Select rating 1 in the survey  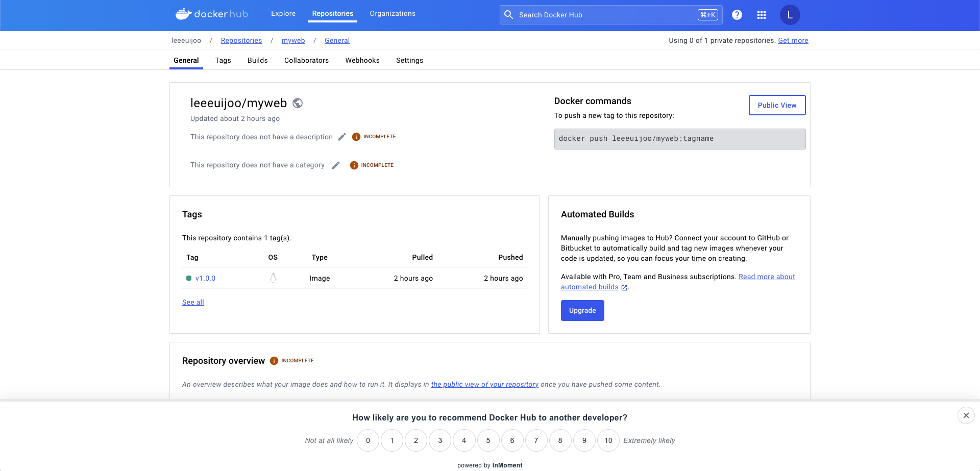pos(392,440)
